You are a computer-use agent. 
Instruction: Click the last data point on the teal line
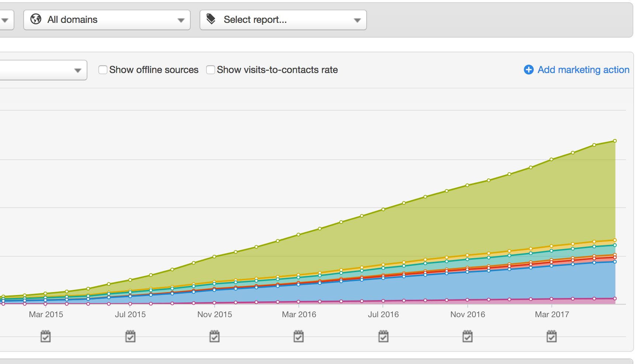click(x=615, y=245)
